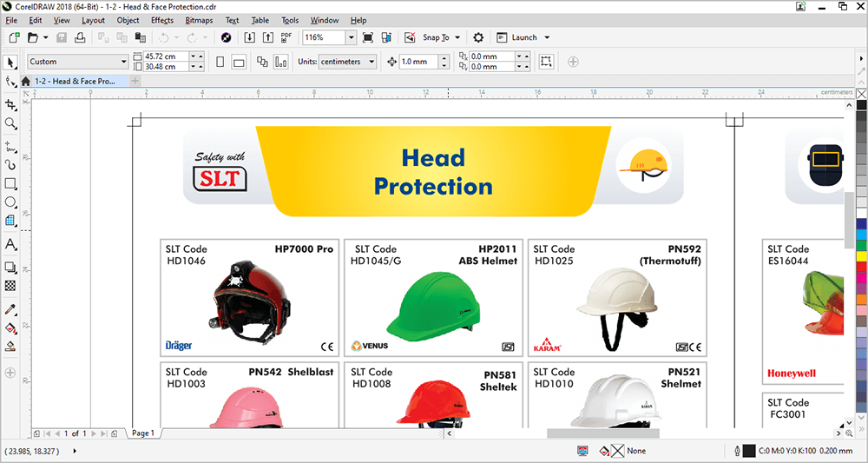Open the Effects menu
Screen dimensions: 868x463
[162, 21]
